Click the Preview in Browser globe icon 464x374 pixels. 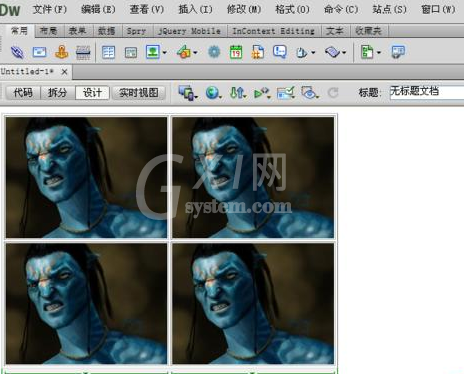(212, 92)
